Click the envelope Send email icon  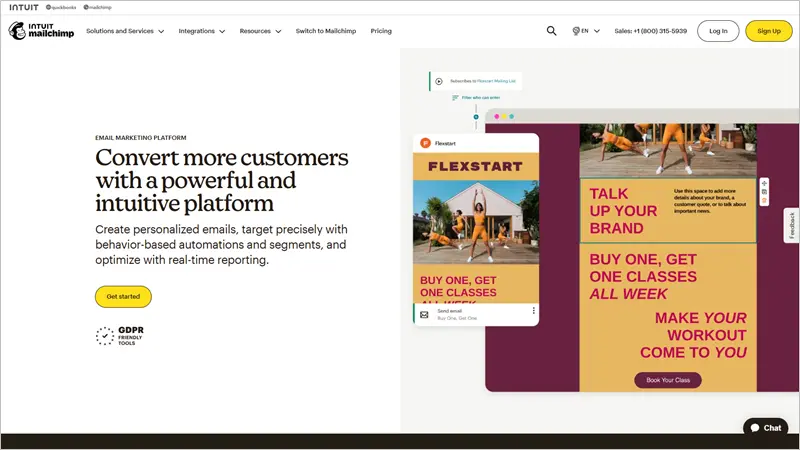point(424,314)
